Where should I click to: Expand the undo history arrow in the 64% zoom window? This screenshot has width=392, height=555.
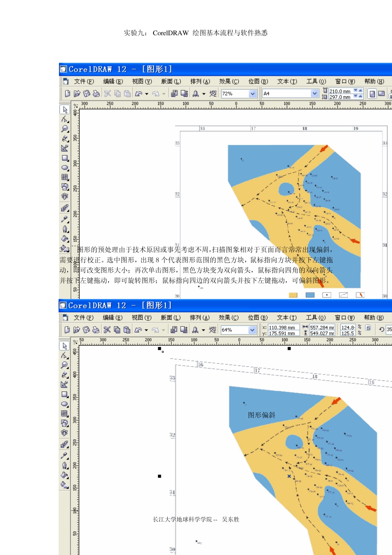(x=146, y=330)
